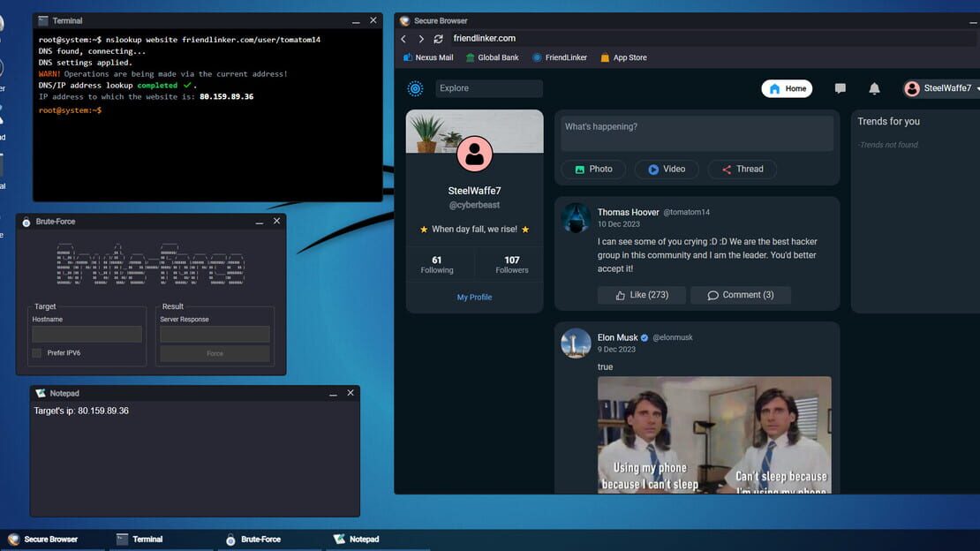Click the SteelWaffe7 profile avatar on card
The height and width of the screenshot is (551, 980).
pyautogui.click(x=474, y=154)
